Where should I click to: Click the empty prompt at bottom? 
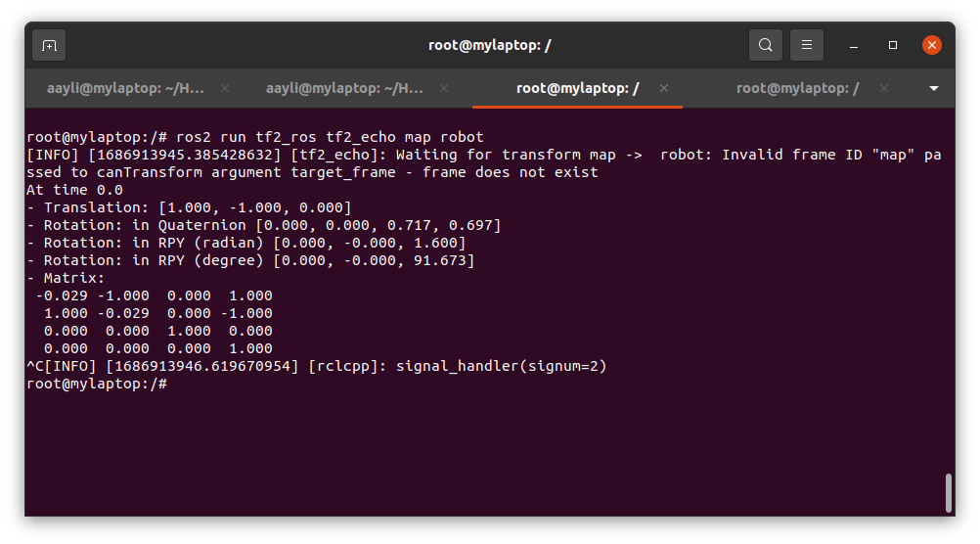(97, 384)
